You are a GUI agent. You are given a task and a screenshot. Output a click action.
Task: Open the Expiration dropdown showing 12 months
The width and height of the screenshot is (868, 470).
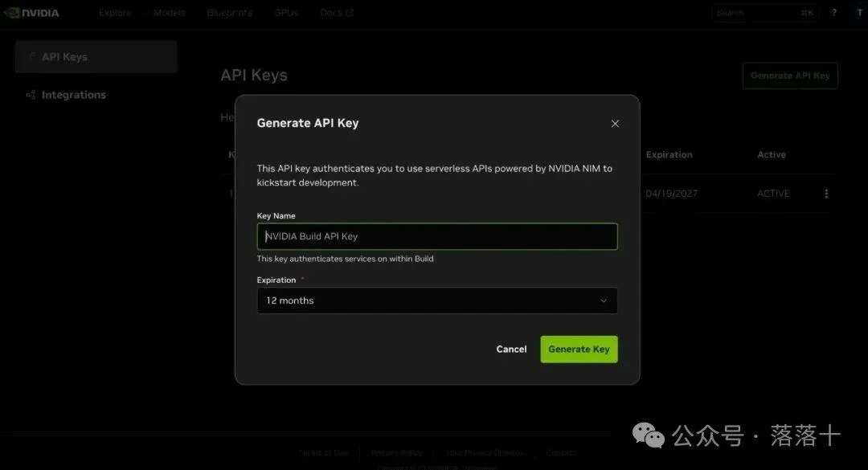(437, 300)
